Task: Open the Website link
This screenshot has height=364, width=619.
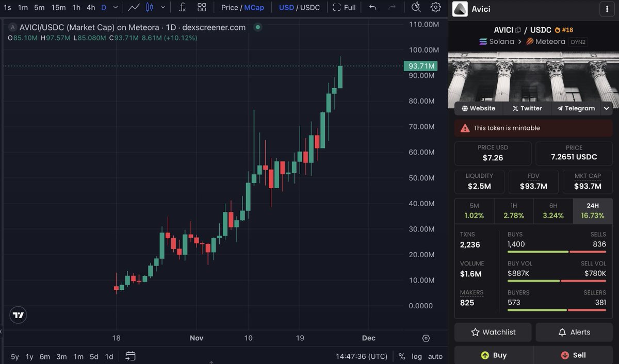Action: 478,108
